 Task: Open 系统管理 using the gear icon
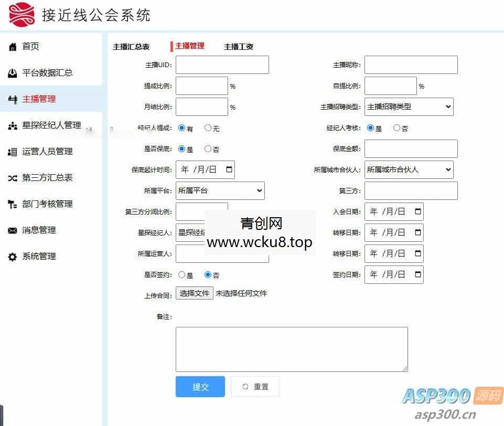point(13,256)
